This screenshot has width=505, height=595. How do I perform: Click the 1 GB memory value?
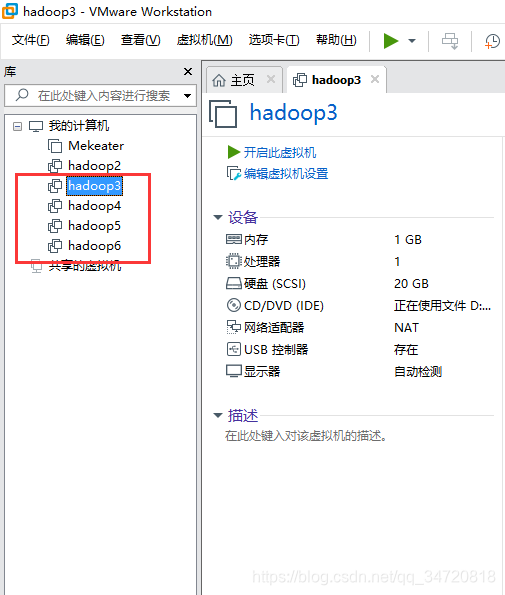tap(408, 239)
